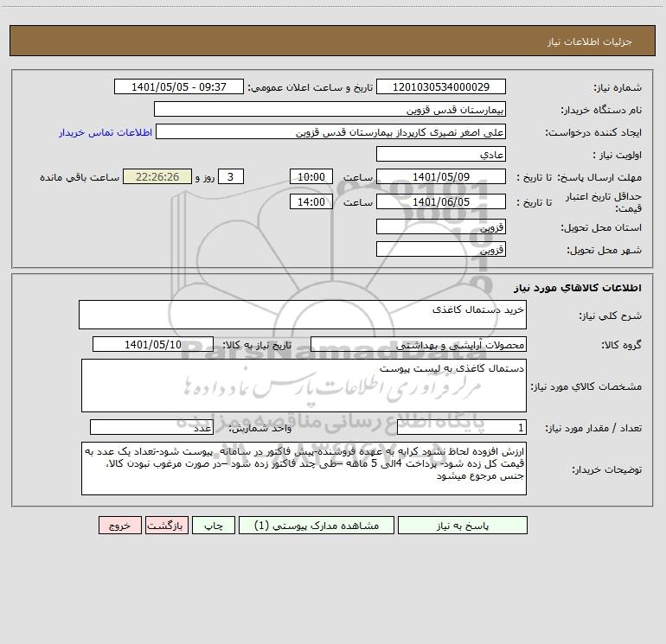This screenshot has width=666, height=644.
Task: Click the چاپ print button
Action: 214,526
